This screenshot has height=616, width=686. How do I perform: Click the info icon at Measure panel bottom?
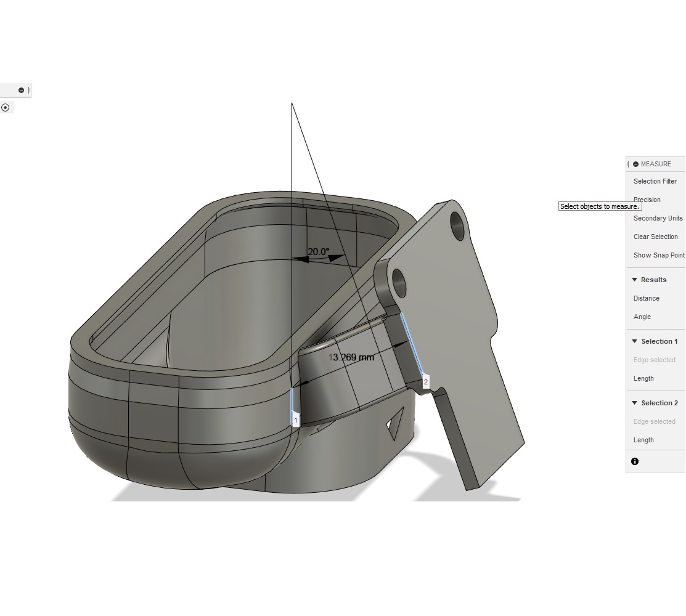[635, 461]
